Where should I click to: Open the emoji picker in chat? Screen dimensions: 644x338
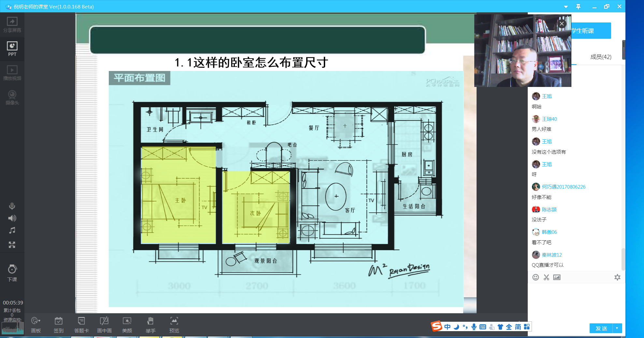click(x=536, y=277)
